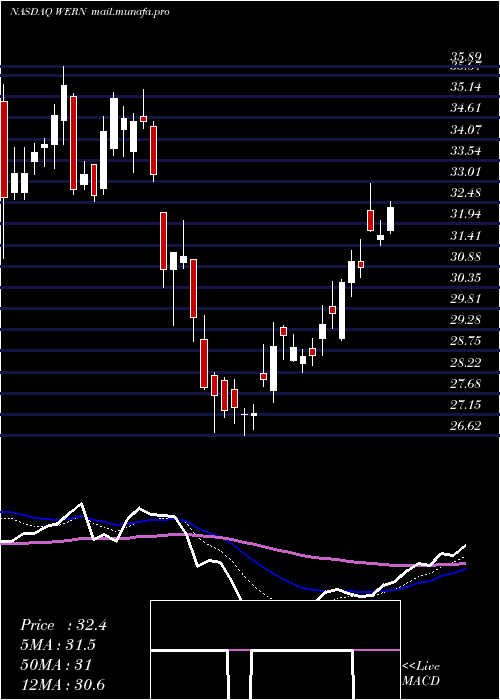Click the 30.88 price axis label
The height and width of the screenshot is (700, 500).
466,257
